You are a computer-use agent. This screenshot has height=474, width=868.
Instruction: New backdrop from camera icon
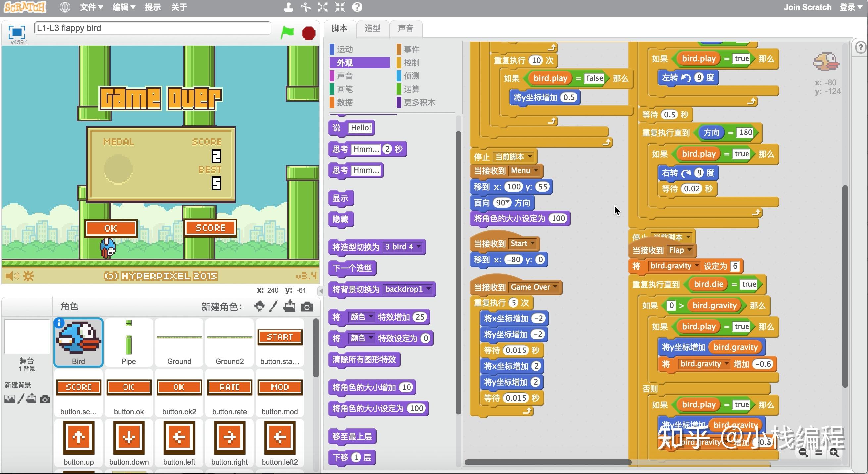pos(45,399)
